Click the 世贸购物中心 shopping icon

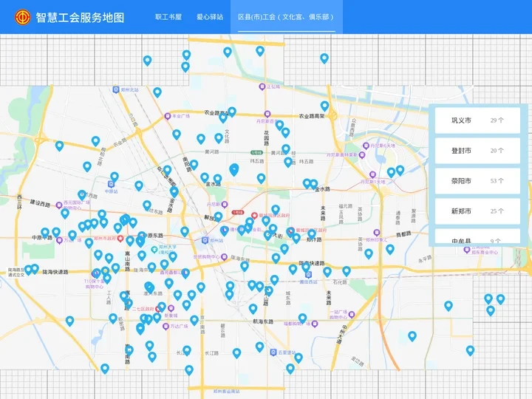224,257
